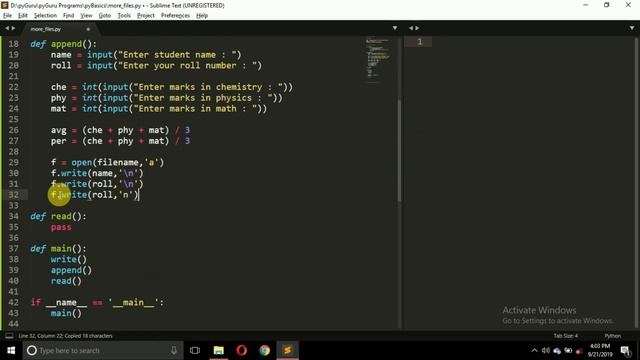The height and width of the screenshot is (360, 640).
Task: Click line number 32 in gutter
Action: (x=13, y=195)
